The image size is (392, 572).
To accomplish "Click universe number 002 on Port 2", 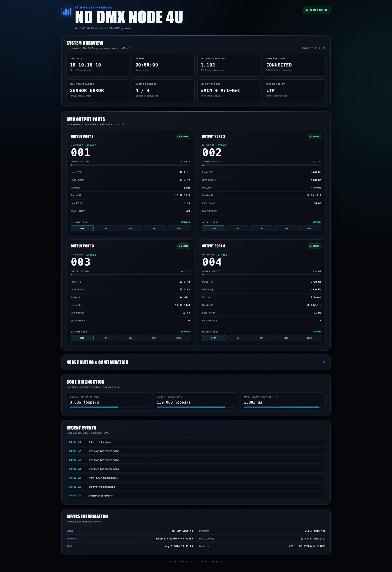I will click(212, 153).
